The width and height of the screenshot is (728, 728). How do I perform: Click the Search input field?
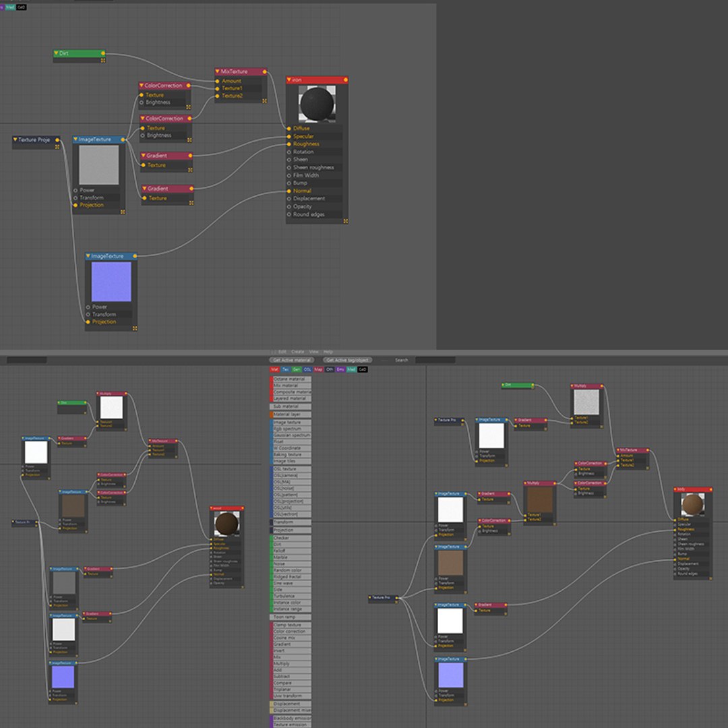435,360
